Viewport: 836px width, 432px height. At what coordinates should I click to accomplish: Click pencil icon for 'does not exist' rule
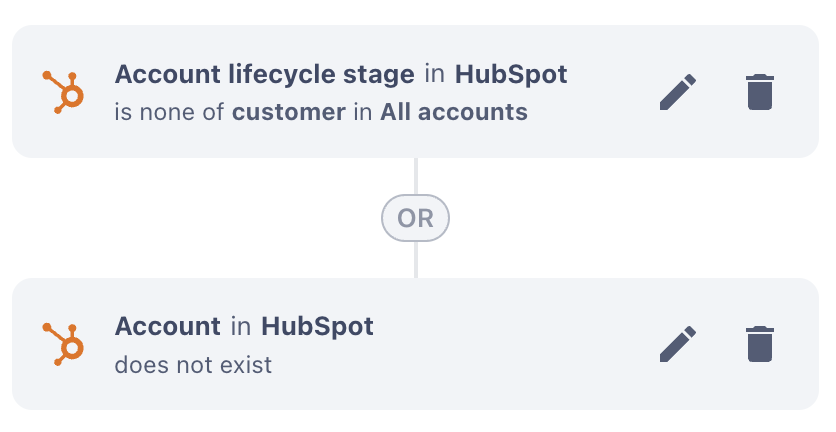coord(678,344)
